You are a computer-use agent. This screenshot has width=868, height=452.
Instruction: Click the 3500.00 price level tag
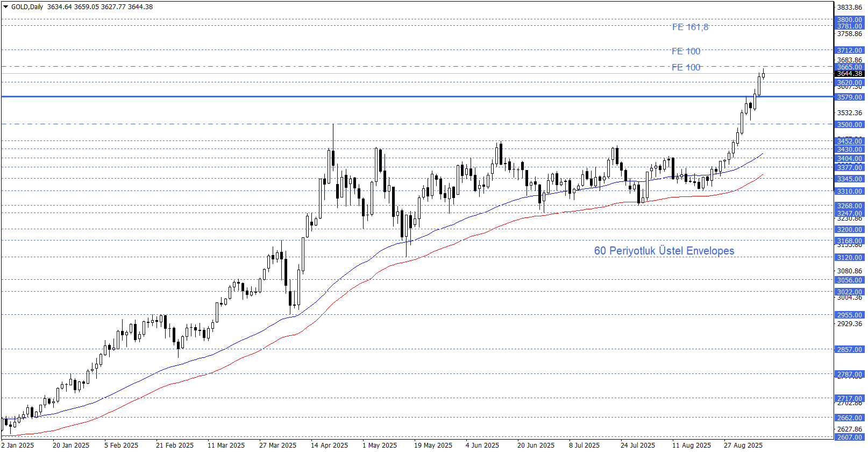[849, 125]
